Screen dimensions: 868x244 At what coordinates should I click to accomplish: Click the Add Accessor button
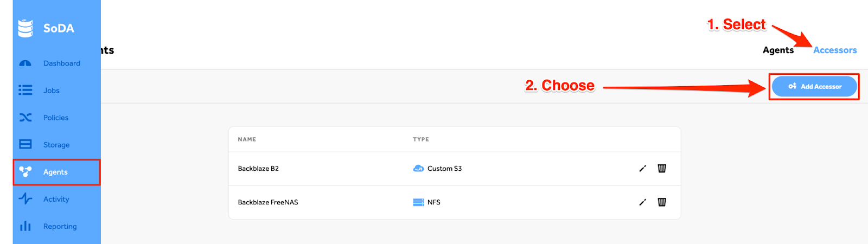(x=814, y=86)
